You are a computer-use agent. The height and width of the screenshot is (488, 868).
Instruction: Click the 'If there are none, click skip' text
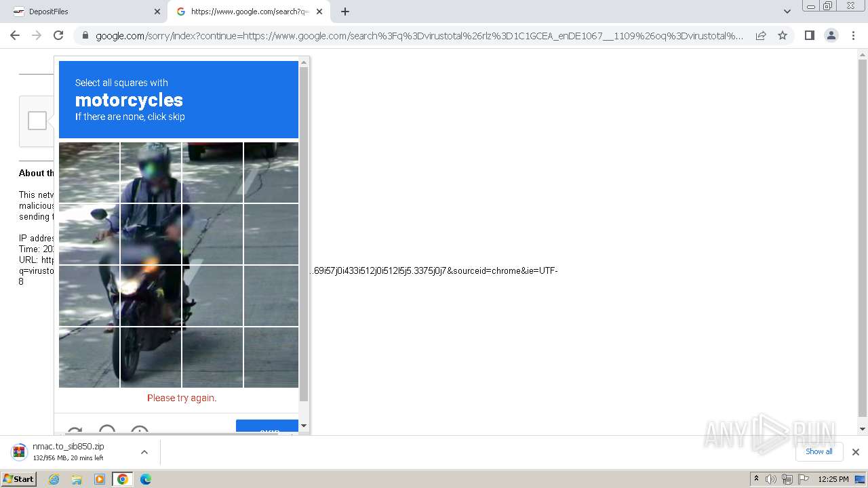pyautogui.click(x=130, y=117)
